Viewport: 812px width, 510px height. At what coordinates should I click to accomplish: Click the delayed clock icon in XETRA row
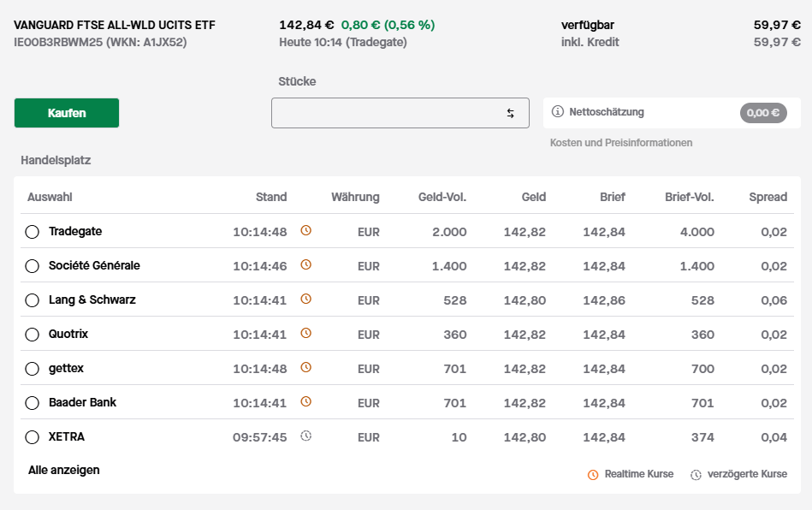click(306, 436)
